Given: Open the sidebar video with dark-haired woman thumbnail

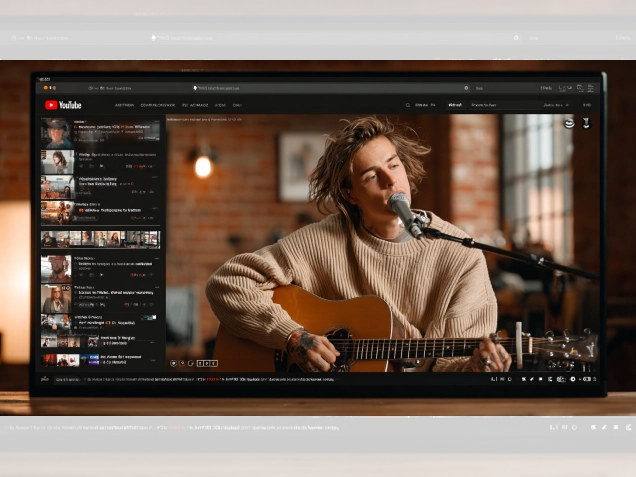Looking at the screenshot, I should coord(100,162).
